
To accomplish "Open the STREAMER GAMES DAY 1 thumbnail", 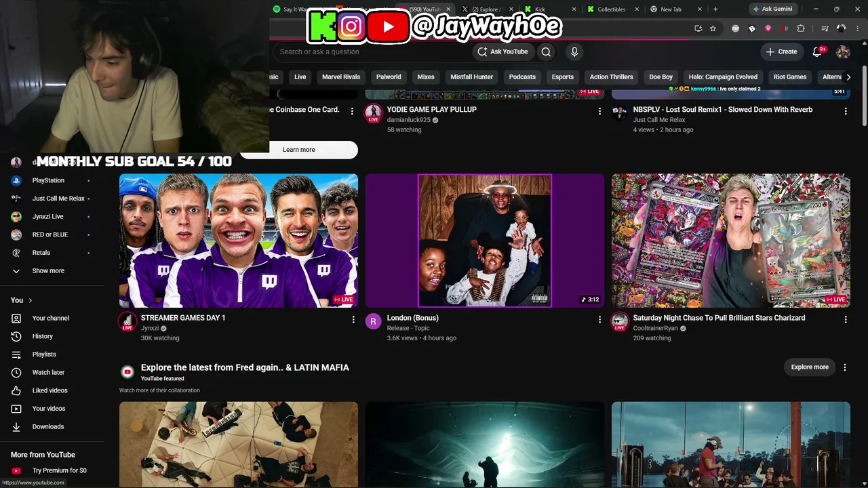I will [x=239, y=241].
